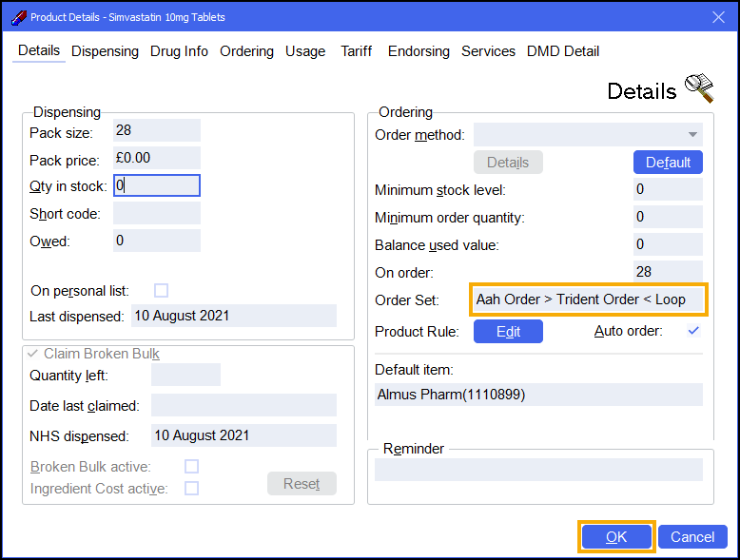Toggle the Auto order checkbox

point(693,331)
